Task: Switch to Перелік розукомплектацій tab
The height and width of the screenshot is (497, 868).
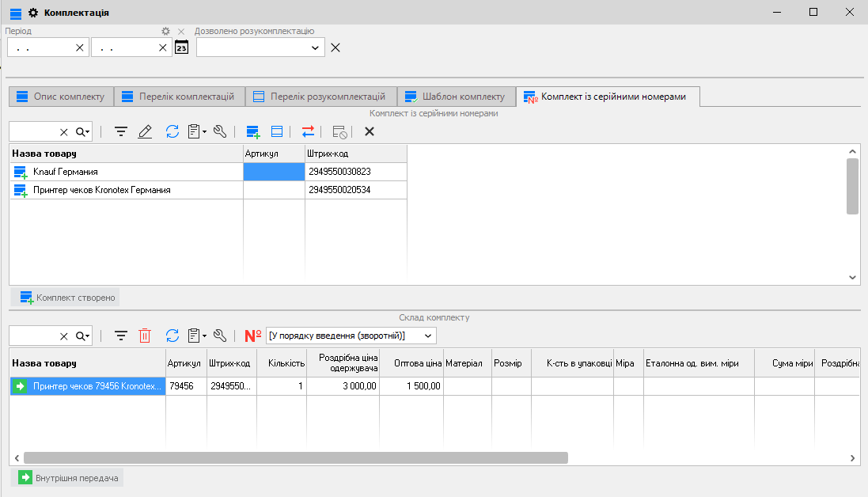Action: [320, 97]
